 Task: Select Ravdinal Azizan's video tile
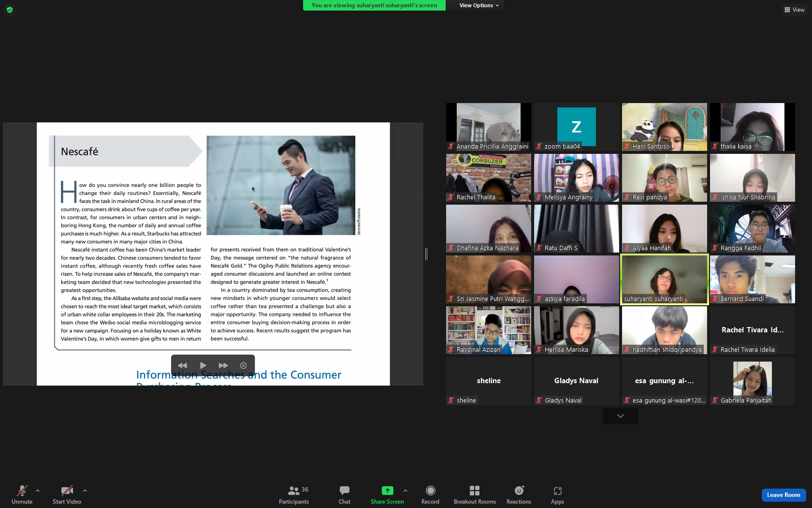pyautogui.click(x=489, y=330)
